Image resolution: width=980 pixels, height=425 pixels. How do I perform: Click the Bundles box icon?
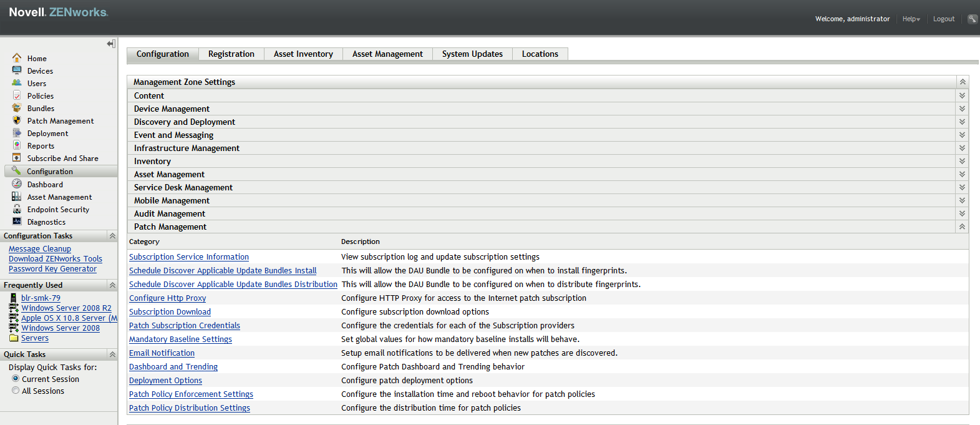pyautogui.click(x=17, y=107)
